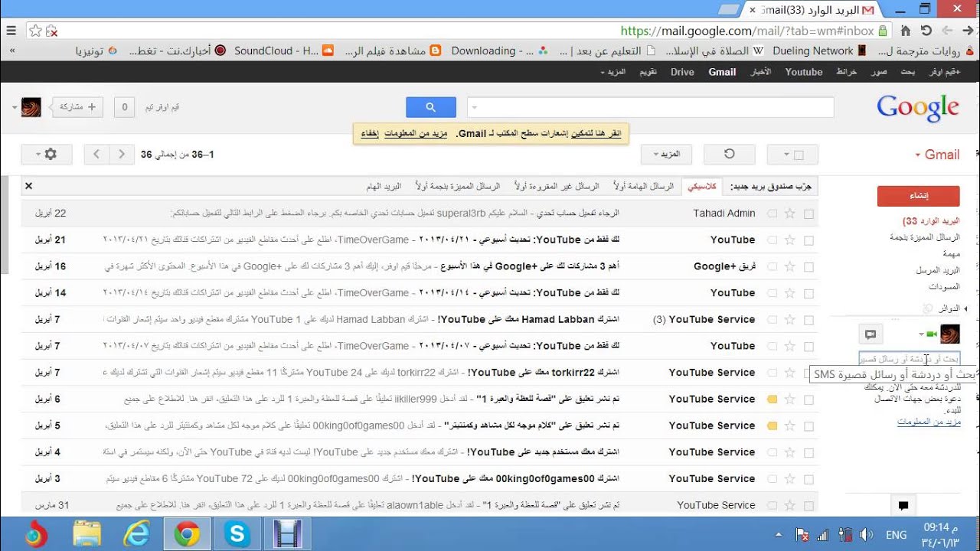Screen dimensions: 980x551
Task: Click مزيد من المعلومات link in chat panel
Action: tap(929, 422)
